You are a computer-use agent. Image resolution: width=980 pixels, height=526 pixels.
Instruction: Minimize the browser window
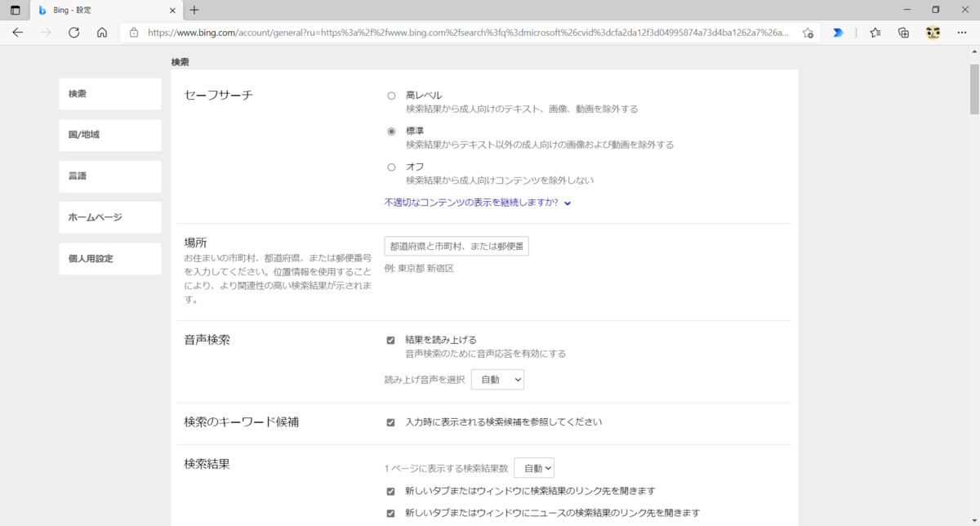pyautogui.click(x=908, y=10)
